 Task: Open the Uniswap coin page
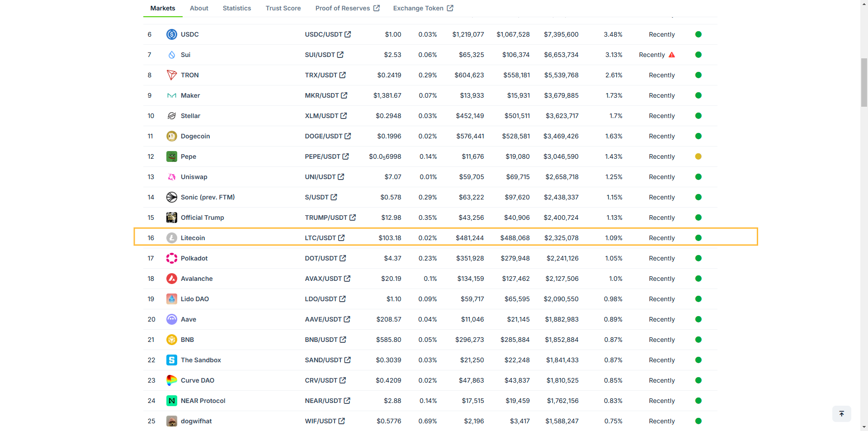(194, 177)
